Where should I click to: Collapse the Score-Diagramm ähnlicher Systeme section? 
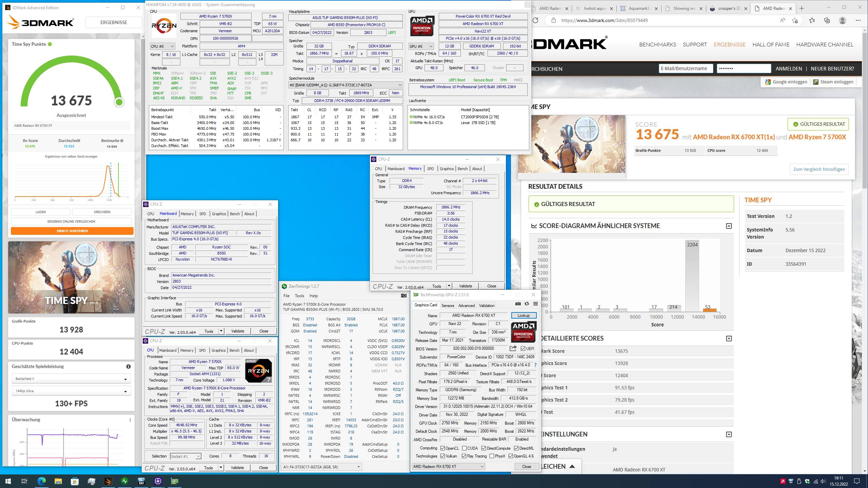coord(729,226)
